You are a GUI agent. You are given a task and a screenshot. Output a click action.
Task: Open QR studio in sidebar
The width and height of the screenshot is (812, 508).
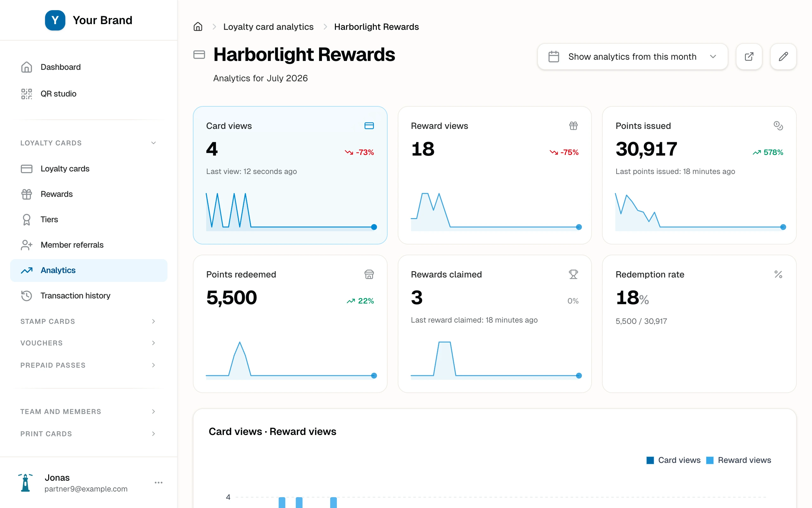pos(88,94)
